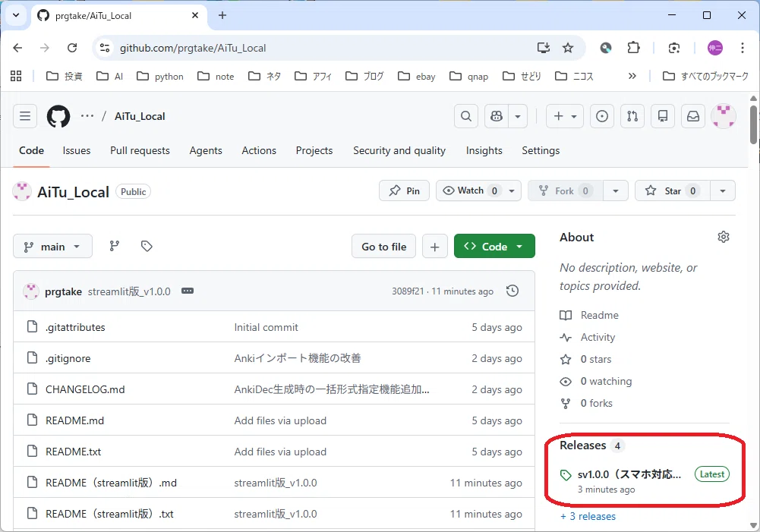Open the .gitattributes file
Screen dimensions: 760x532
pos(75,327)
